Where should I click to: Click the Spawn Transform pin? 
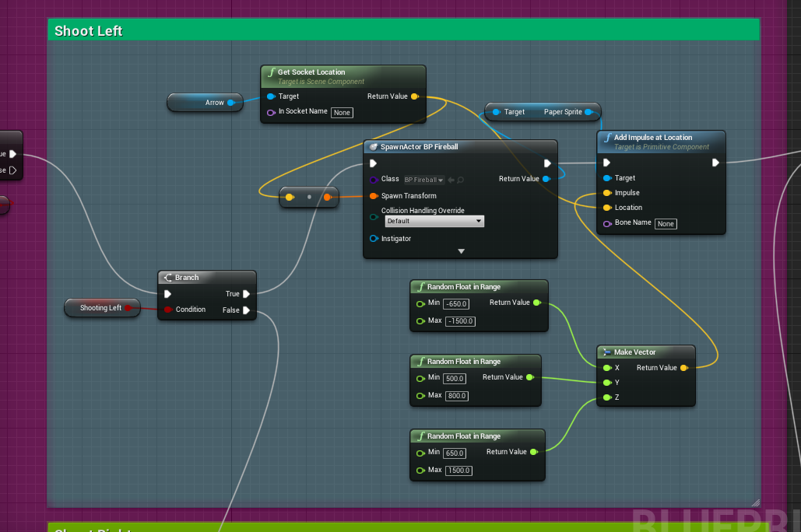point(374,196)
